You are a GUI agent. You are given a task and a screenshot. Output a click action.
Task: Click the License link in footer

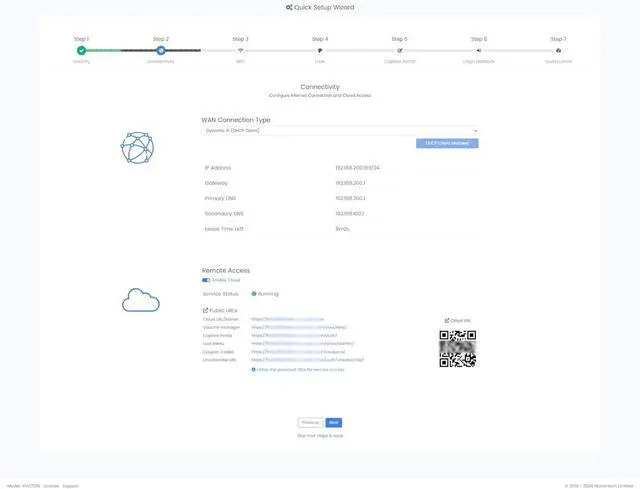tap(50, 485)
